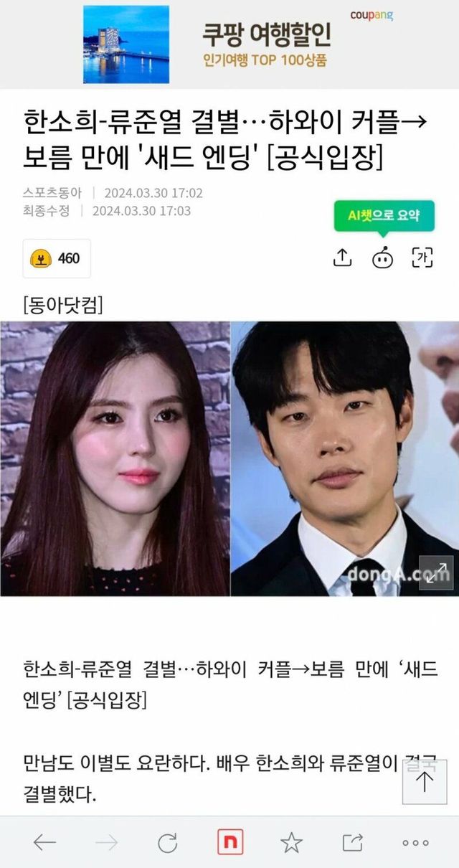This screenshot has width=459, height=868.
Task: Tap the 460 reaction emoji button
Action: 57,258
